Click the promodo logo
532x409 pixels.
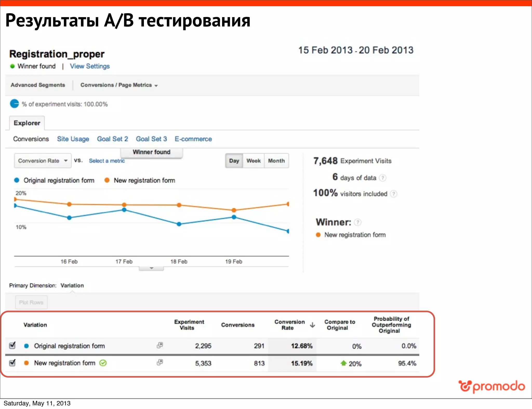coord(491,386)
